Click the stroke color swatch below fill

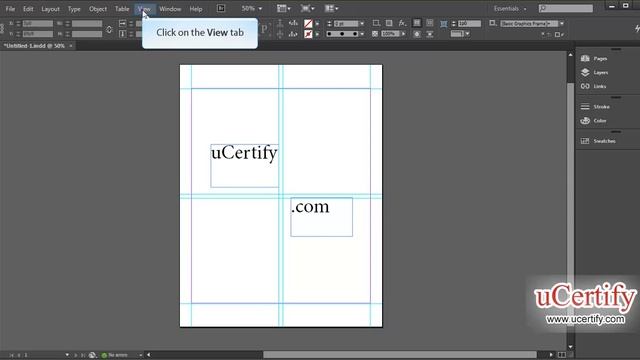pos(308,34)
